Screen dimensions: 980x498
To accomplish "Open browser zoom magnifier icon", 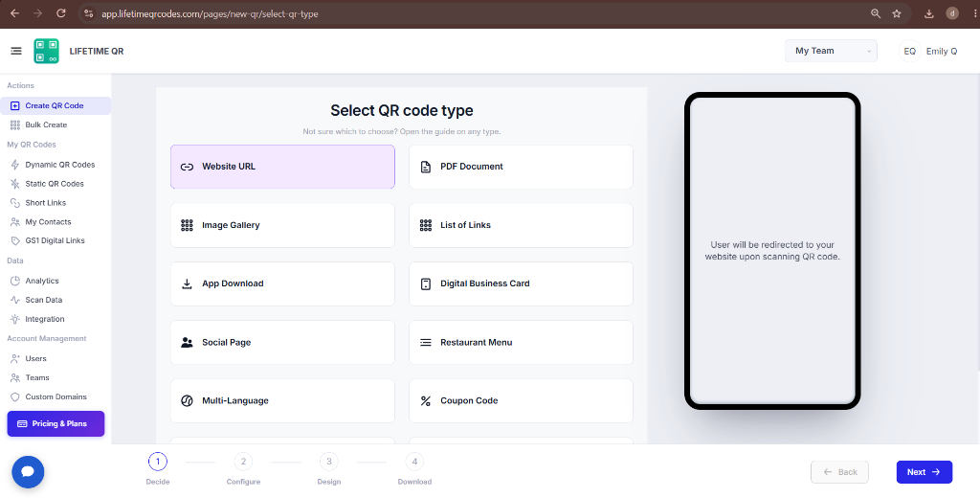I will (876, 13).
